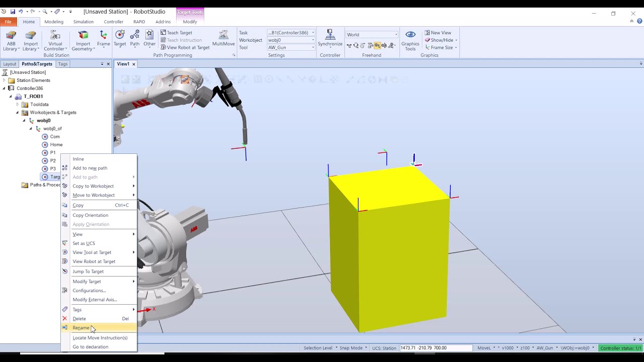This screenshot has height=362, width=644.
Task: Open the Selection Level dropdown in status bar
Action: tap(319, 348)
